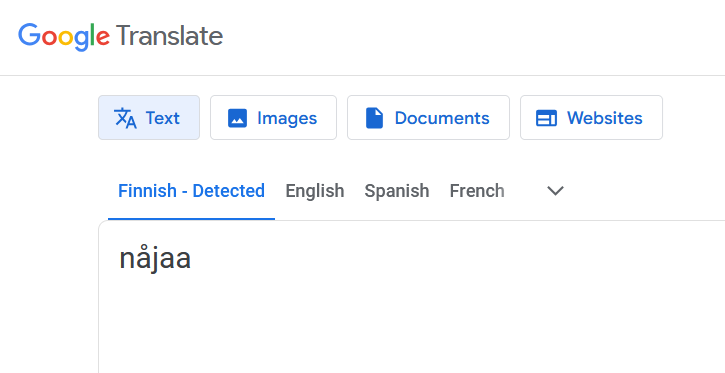The image size is (725, 373).
Task: Choose English as the source language
Action: point(315,191)
